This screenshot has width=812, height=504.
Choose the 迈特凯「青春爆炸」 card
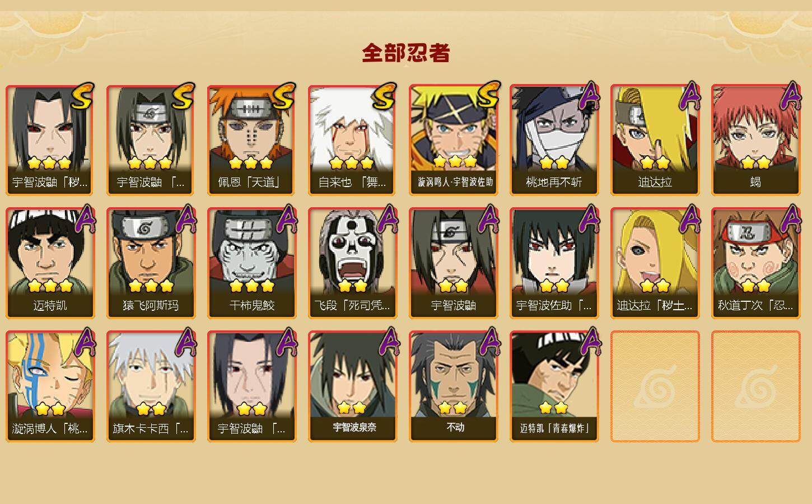pyautogui.click(x=554, y=386)
